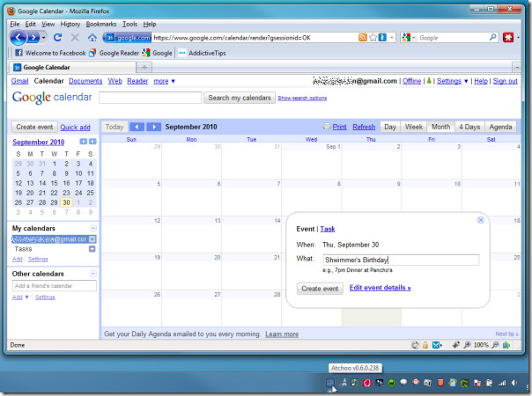Screen dimensions: 532x396
Task: Switch to Agenda view
Action: [500, 127]
